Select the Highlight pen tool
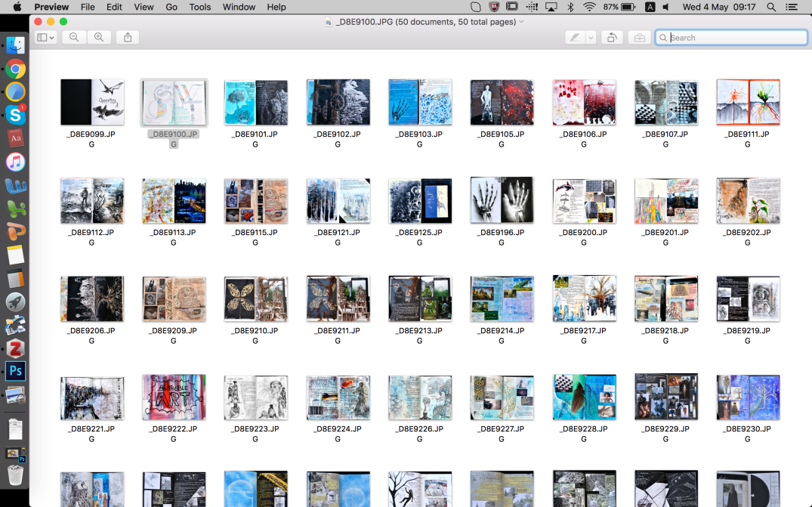This screenshot has width=812, height=507. (x=575, y=37)
